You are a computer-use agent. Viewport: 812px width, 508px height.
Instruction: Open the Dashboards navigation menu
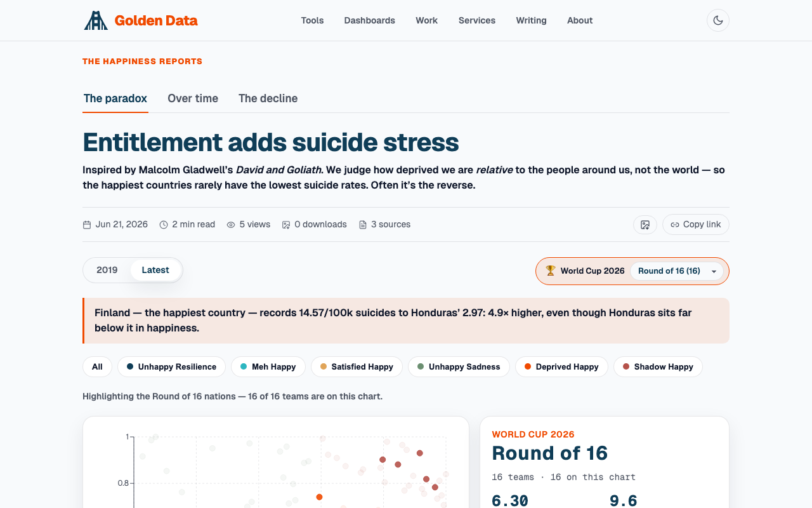(369, 20)
